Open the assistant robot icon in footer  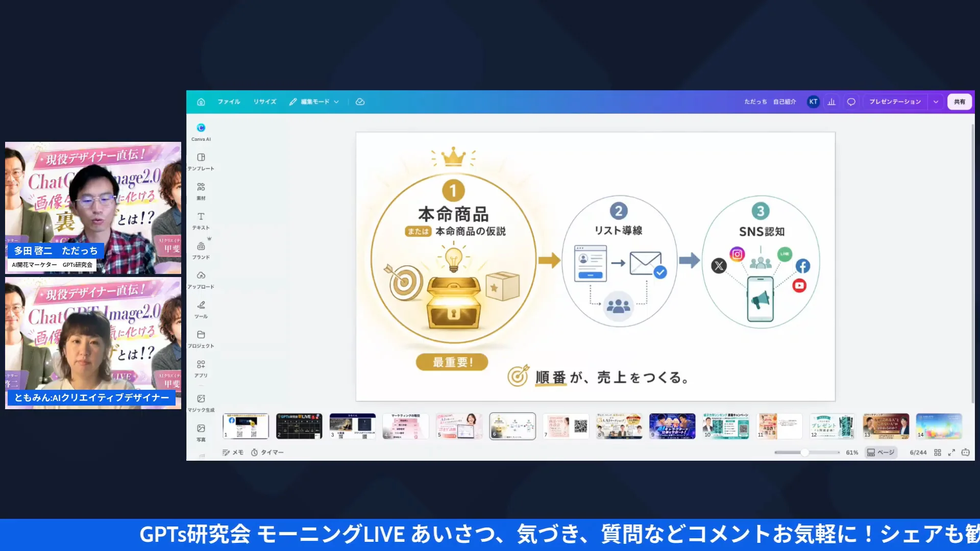[x=966, y=453]
